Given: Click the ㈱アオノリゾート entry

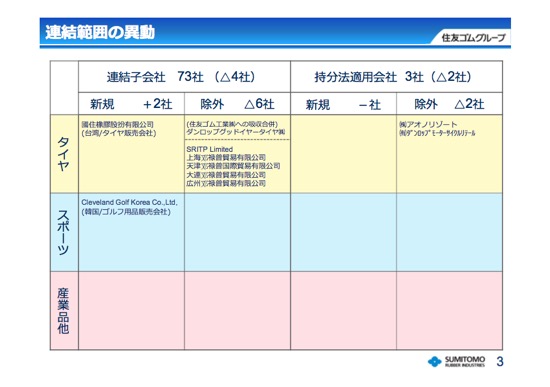Looking at the screenshot, I should click(x=428, y=125).
